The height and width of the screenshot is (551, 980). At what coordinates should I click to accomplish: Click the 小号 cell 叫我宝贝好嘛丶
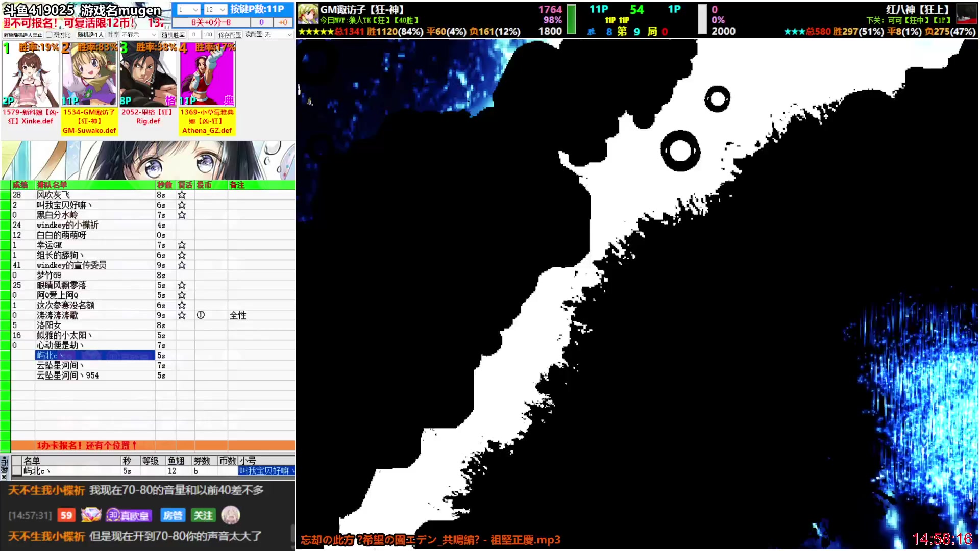[x=266, y=471]
